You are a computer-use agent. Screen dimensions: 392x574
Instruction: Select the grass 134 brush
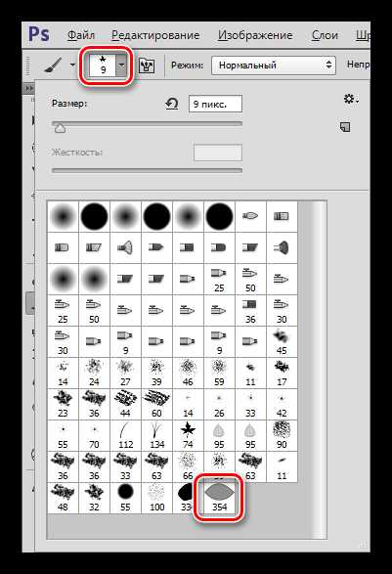point(156,435)
